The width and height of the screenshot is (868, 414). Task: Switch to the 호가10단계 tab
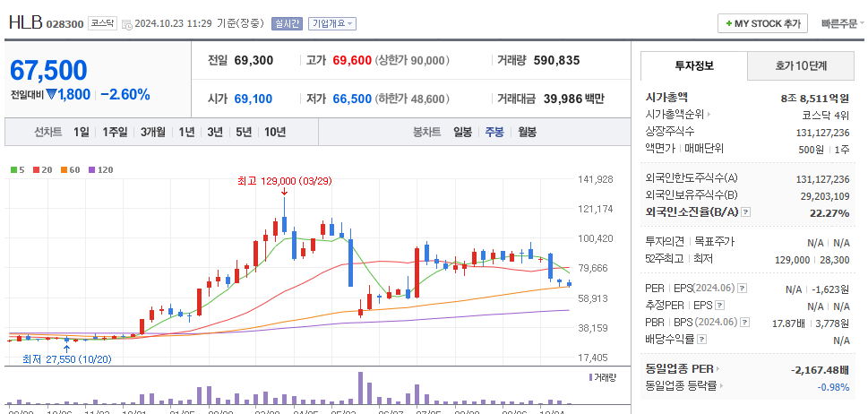(x=801, y=66)
